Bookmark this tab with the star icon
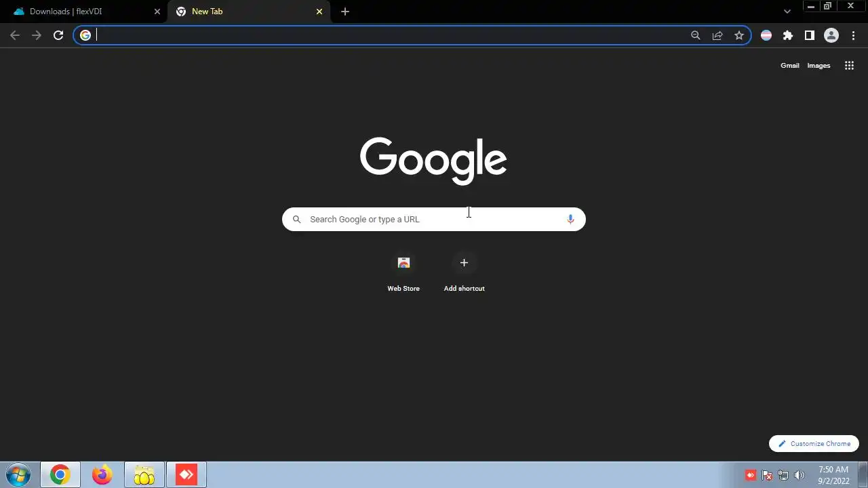The image size is (868, 488). click(739, 35)
